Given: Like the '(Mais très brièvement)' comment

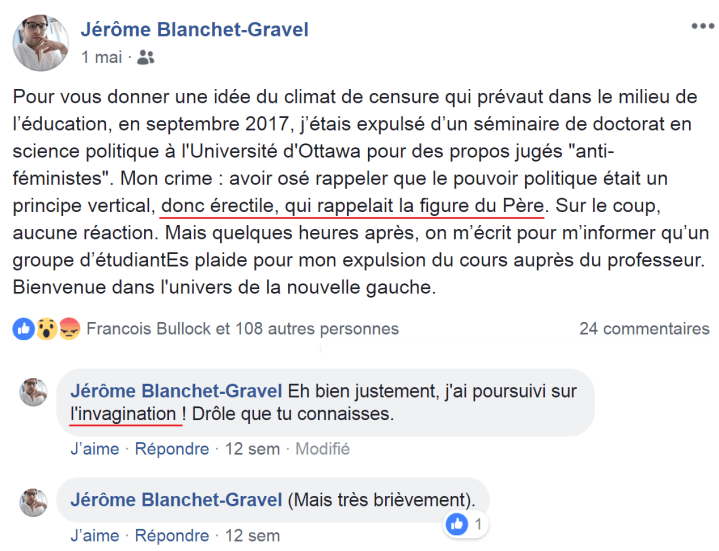Looking at the screenshot, I should (x=95, y=535).
